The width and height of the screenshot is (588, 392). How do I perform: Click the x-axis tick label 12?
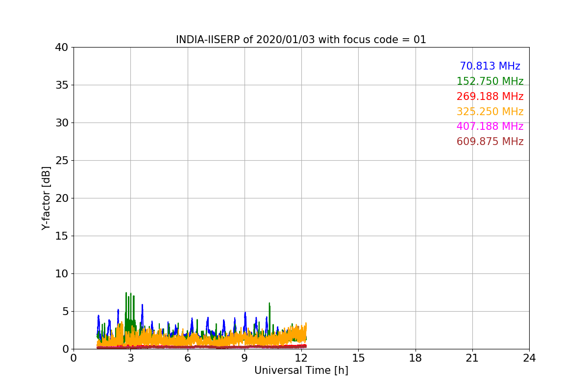[301, 358]
